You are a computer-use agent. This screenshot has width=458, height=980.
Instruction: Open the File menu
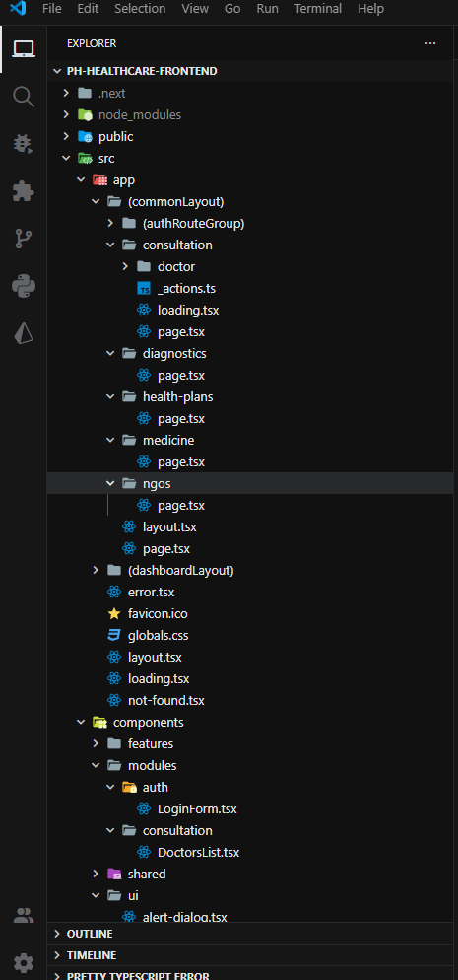52,9
